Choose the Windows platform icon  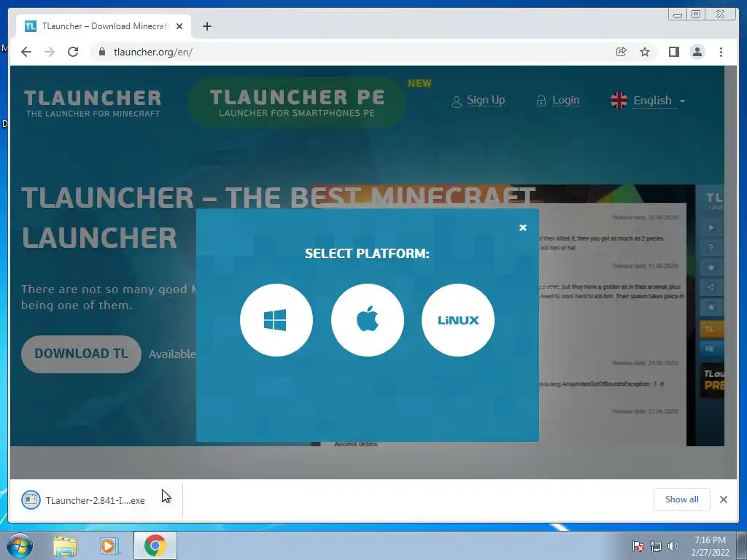pos(276,320)
